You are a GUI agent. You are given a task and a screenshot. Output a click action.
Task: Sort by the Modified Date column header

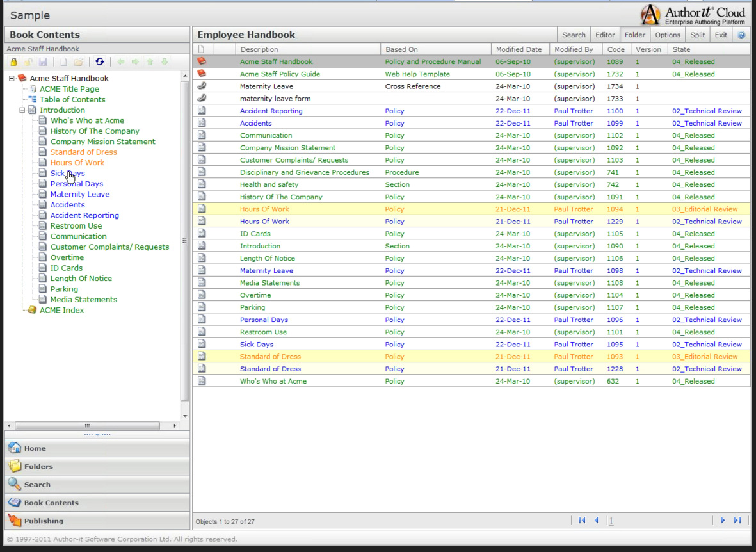pyautogui.click(x=520, y=49)
